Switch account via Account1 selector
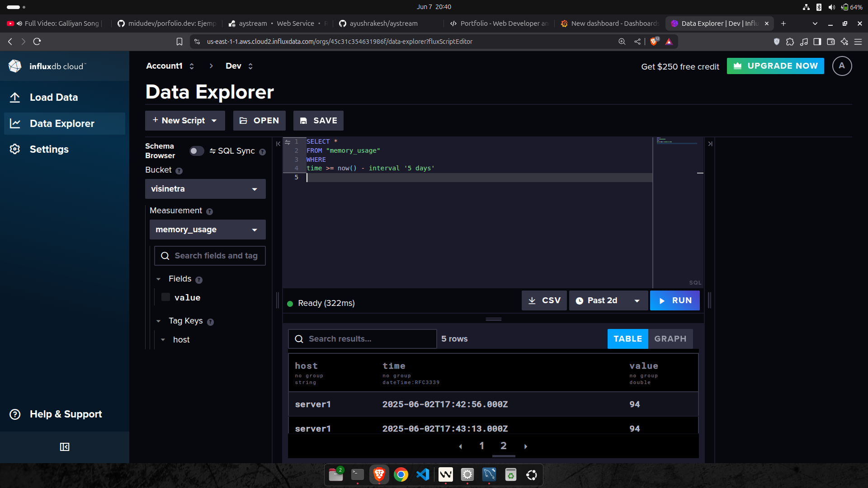 pyautogui.click(x=170, y=66)
